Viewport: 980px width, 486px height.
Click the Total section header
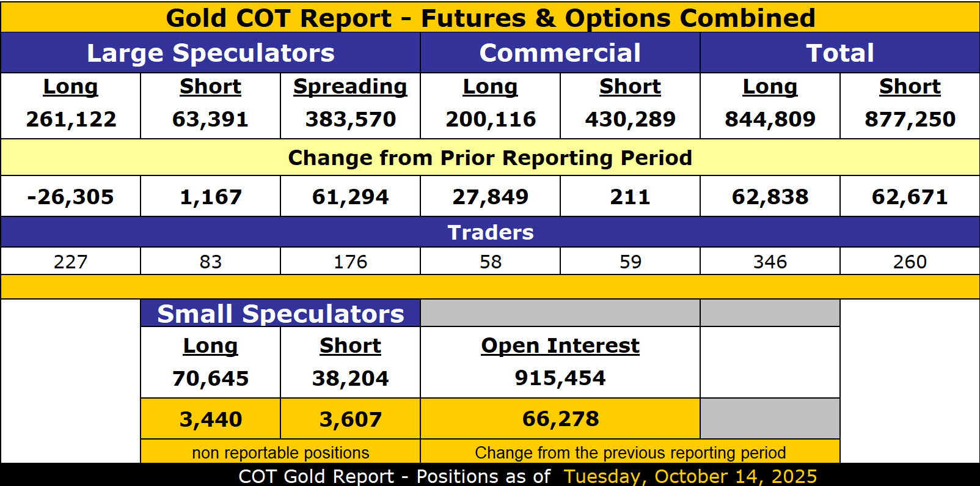coord(839,53)
